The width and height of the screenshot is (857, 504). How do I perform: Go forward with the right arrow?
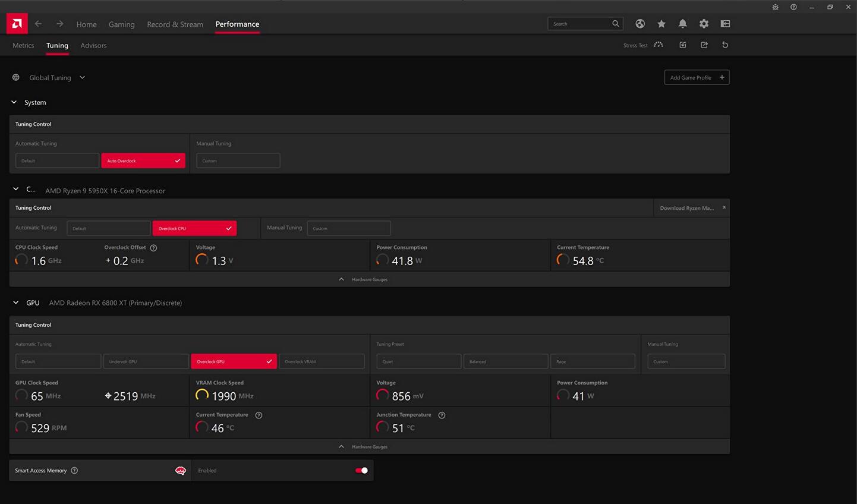click(x=60, y=24)
